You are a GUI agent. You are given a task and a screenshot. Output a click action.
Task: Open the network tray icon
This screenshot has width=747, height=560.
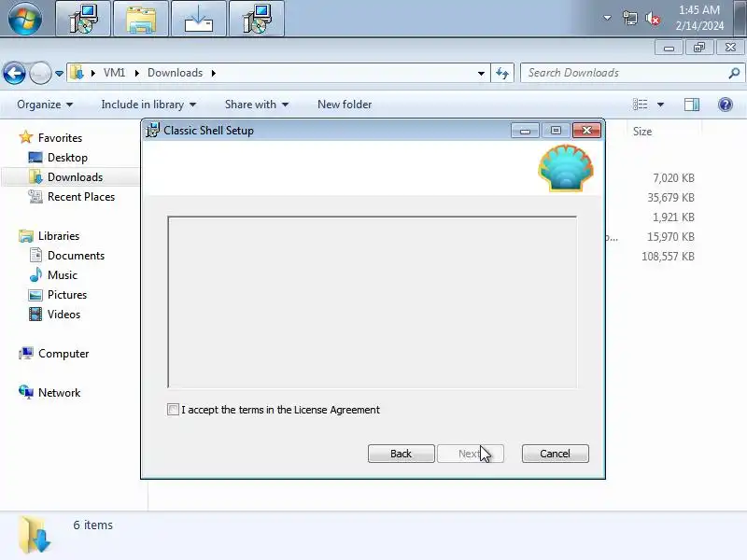click(x=629, y=18)
